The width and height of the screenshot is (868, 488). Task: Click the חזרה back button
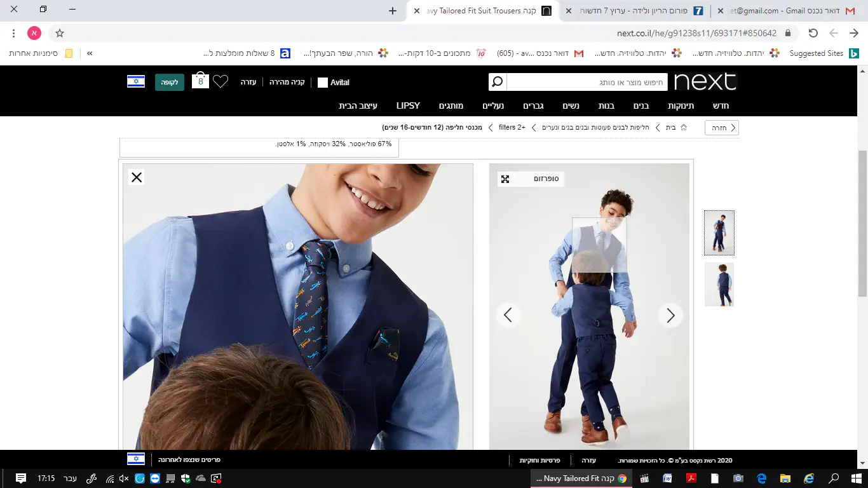tap(722, 128)
